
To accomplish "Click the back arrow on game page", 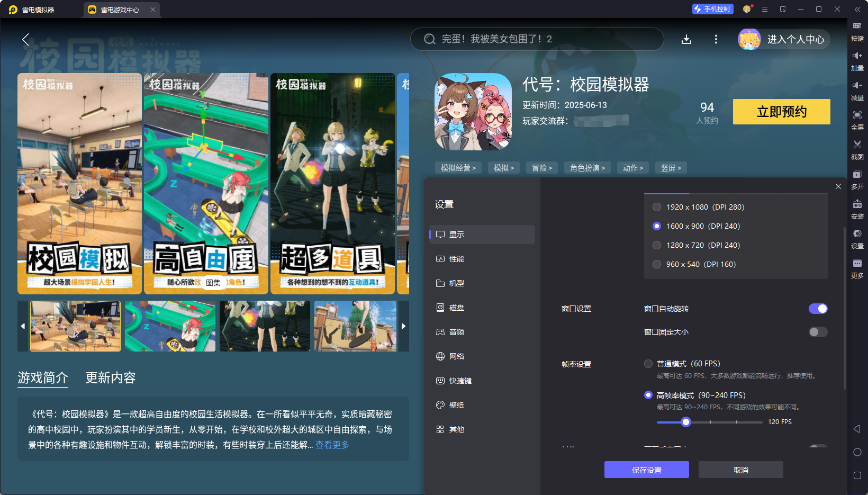I will click(25, 39).
